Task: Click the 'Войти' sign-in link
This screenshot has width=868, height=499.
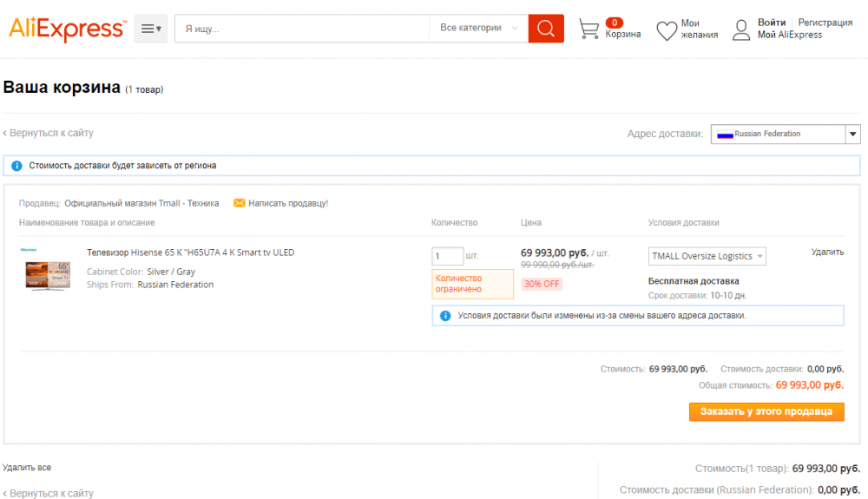Action: [x=772, y=23]
